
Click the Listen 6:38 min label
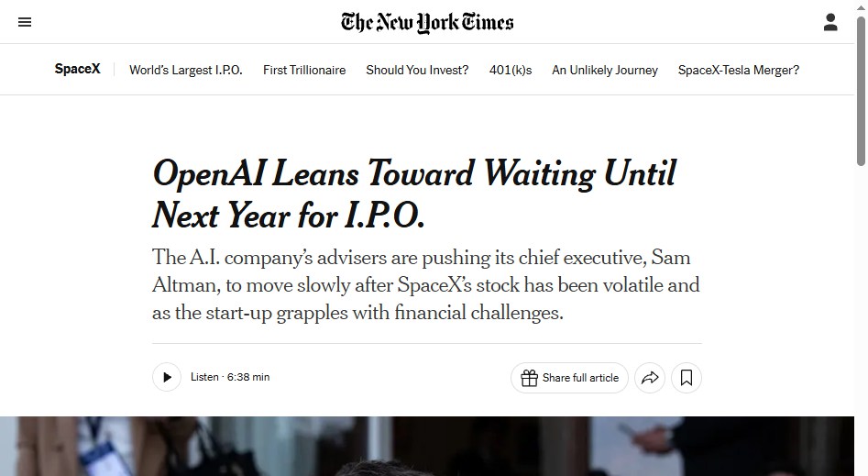pyautogui.click(x=230, y=377)
